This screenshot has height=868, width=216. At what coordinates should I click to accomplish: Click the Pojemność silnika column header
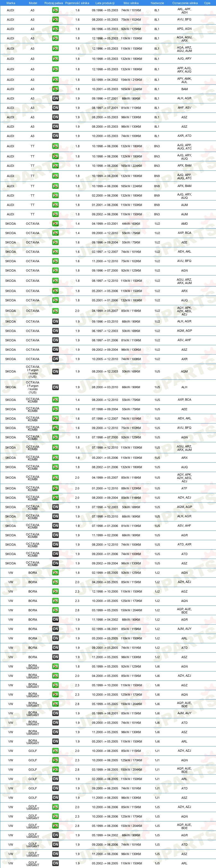[x=77, y=3]
